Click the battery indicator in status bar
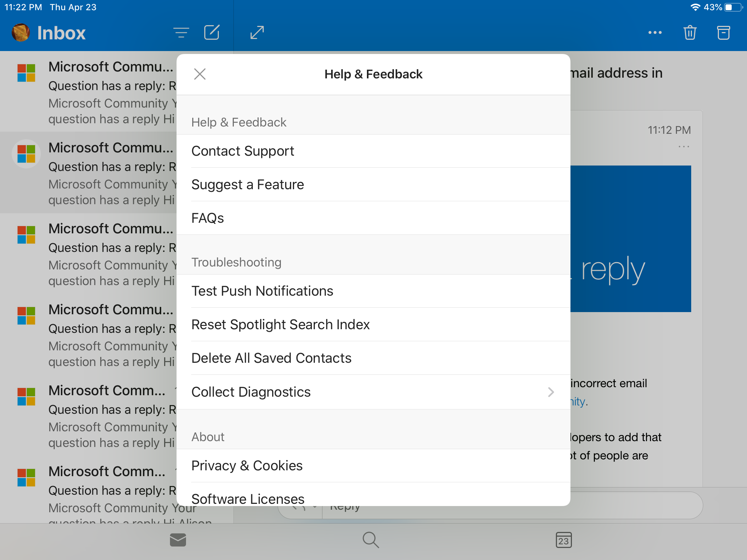Viewport: 747px width, 560px height. (x=733, y=7)
